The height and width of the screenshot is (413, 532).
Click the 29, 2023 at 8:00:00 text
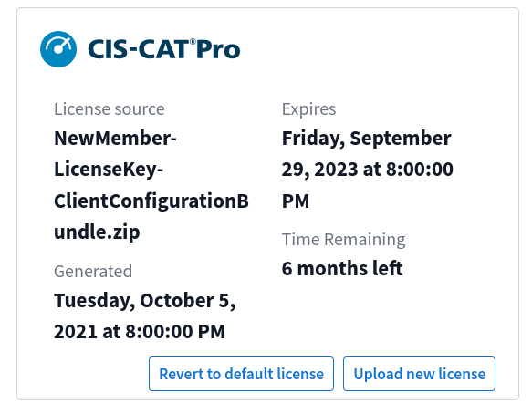pyautogui.click(x=368, y=170)
